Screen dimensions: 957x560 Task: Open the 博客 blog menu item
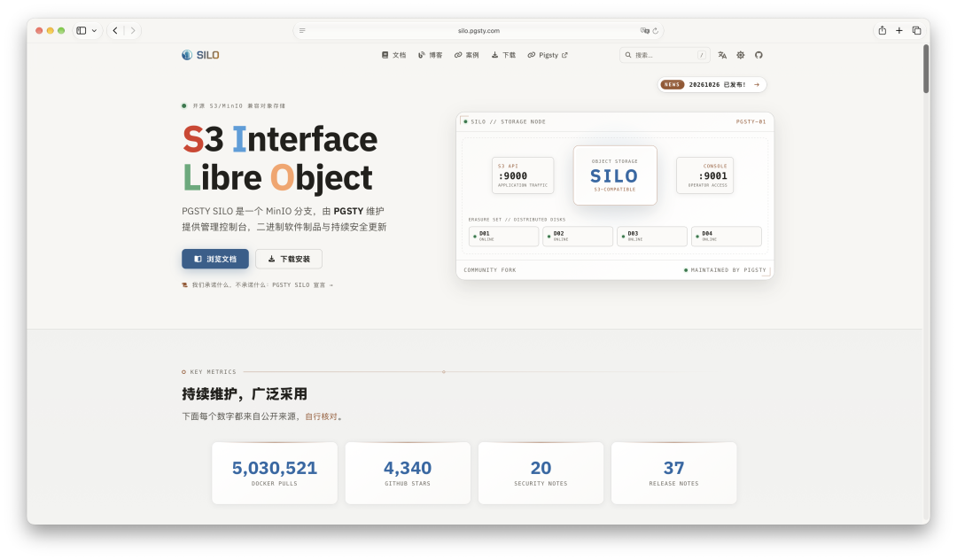pos(431,55)
